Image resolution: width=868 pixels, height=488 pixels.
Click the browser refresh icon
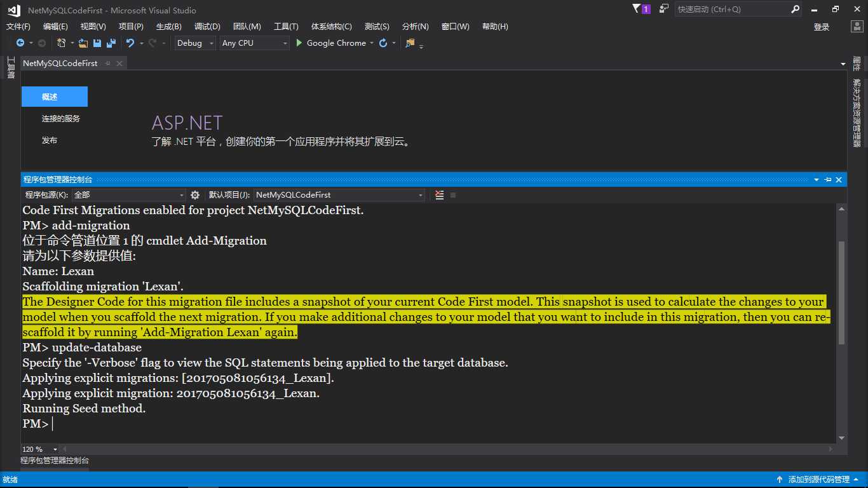point(383,43)
